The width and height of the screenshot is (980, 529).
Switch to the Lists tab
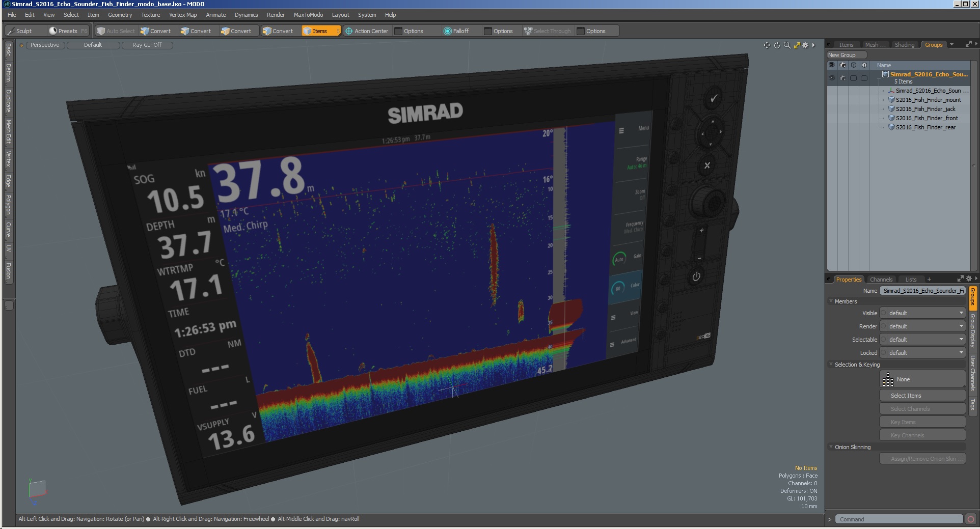pos(911,280)
